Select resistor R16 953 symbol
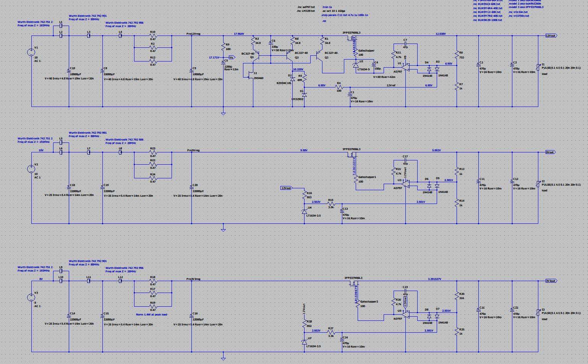The height and width of the screenshot is (364, 588). 304,195
